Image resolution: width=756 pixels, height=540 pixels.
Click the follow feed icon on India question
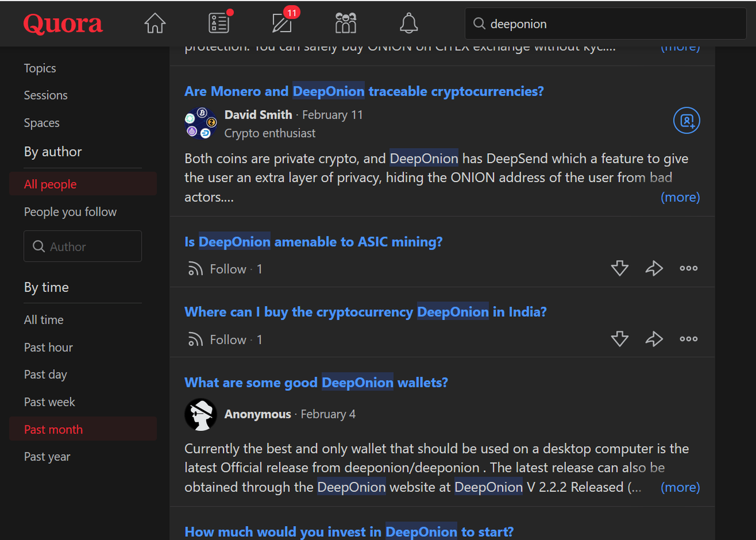tap(195, 340)
